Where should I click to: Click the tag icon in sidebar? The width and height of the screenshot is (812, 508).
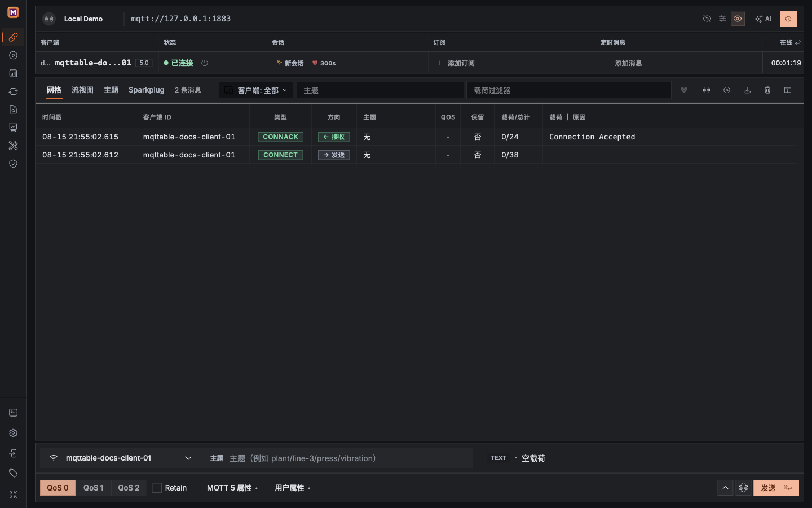pyautogui.click(x=13, y=473)
